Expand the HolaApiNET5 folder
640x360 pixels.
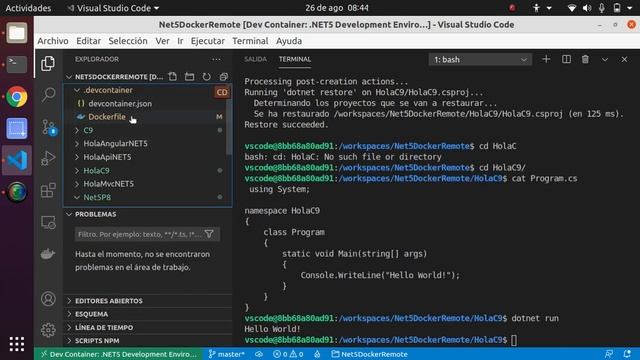click(147, 157)
